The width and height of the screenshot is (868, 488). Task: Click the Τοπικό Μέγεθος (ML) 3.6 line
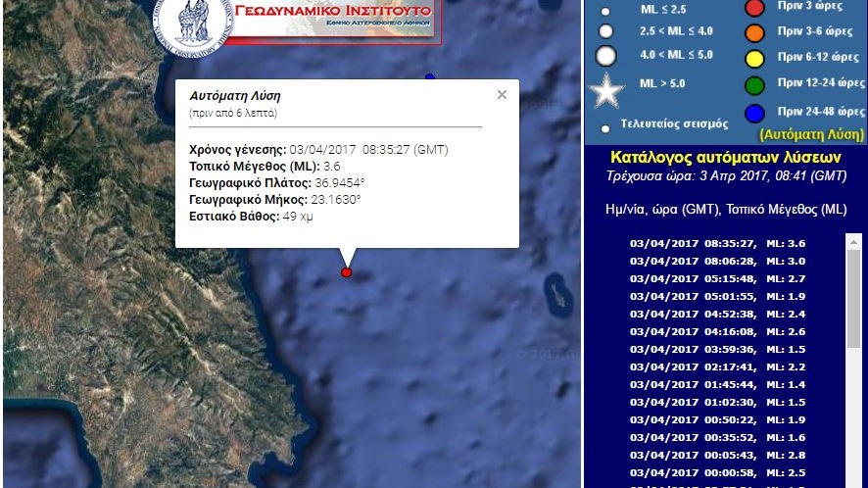coord(265,167)
